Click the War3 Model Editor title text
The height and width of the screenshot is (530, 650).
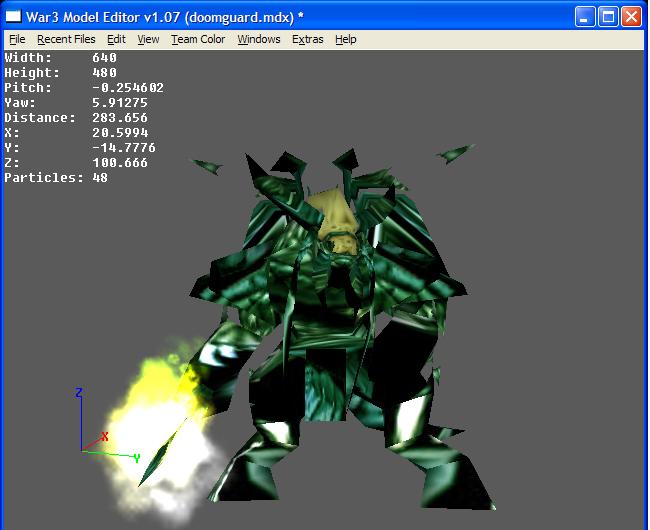point(165,17)
